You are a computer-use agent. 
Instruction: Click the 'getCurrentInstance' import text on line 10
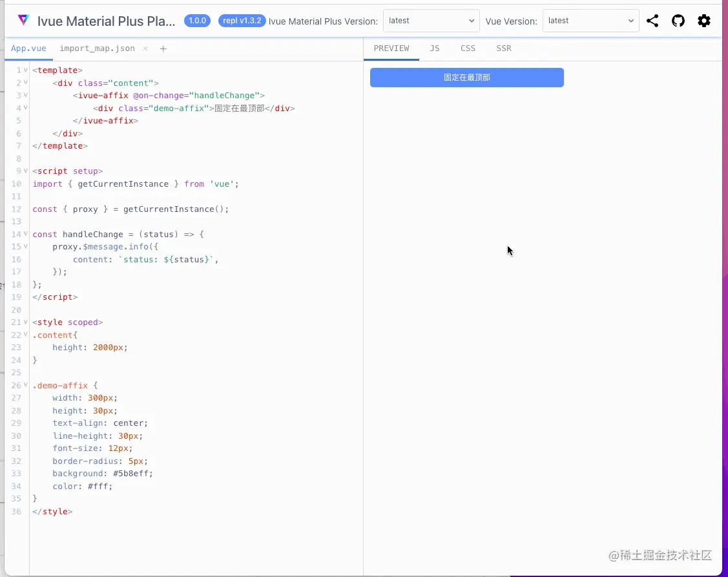pyautogui.click(x=123, y=184)
